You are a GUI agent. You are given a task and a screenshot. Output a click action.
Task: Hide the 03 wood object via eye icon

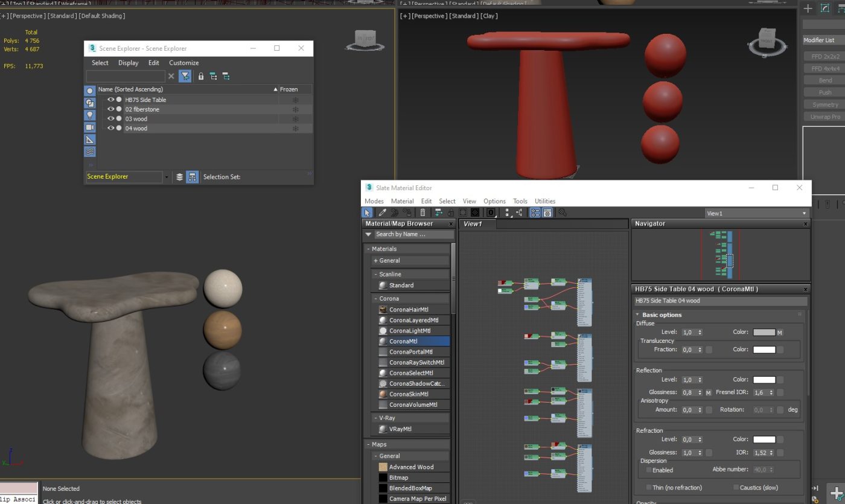111,119
